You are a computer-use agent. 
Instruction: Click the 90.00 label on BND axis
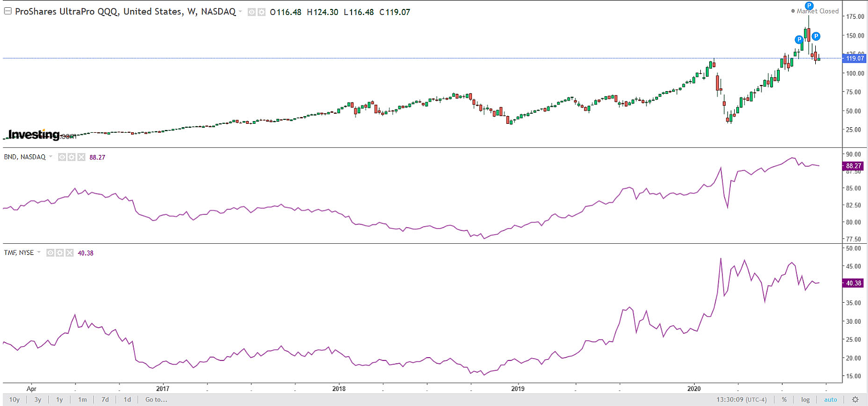pos(854,154)
